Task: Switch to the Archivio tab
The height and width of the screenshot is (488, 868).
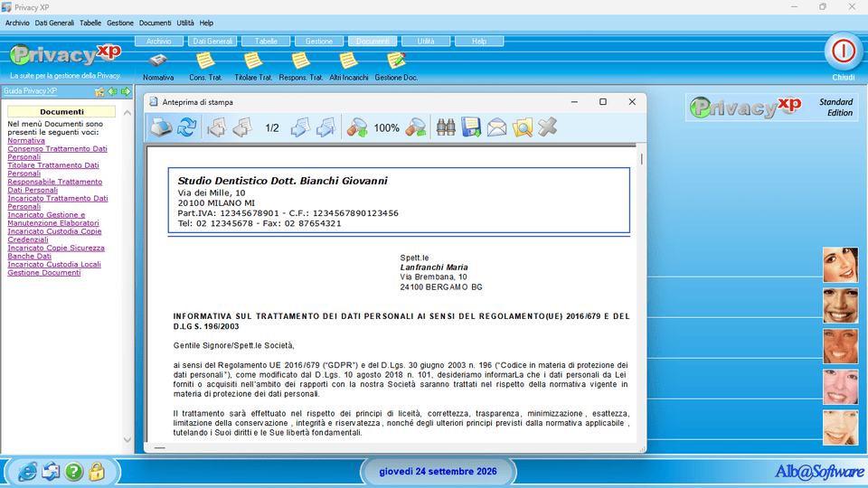Action: pyautogui.click(x=159, y=41)
